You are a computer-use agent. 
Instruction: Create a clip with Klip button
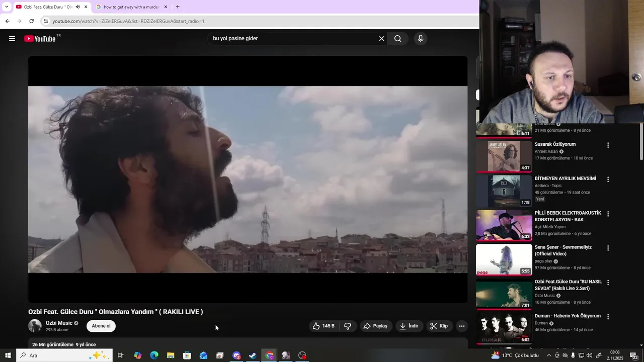tap(440, 326)
